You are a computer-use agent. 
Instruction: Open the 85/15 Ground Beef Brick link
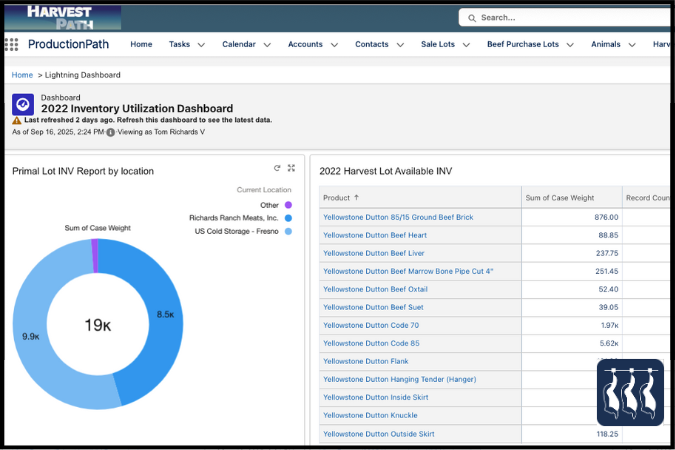[x=398, y=217]
